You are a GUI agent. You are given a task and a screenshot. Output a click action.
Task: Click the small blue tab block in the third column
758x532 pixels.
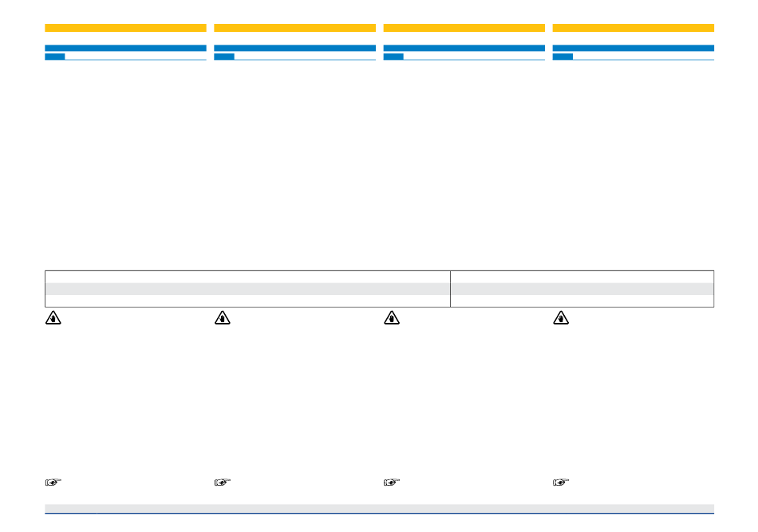pyautogui.click(x=393, y=57)
